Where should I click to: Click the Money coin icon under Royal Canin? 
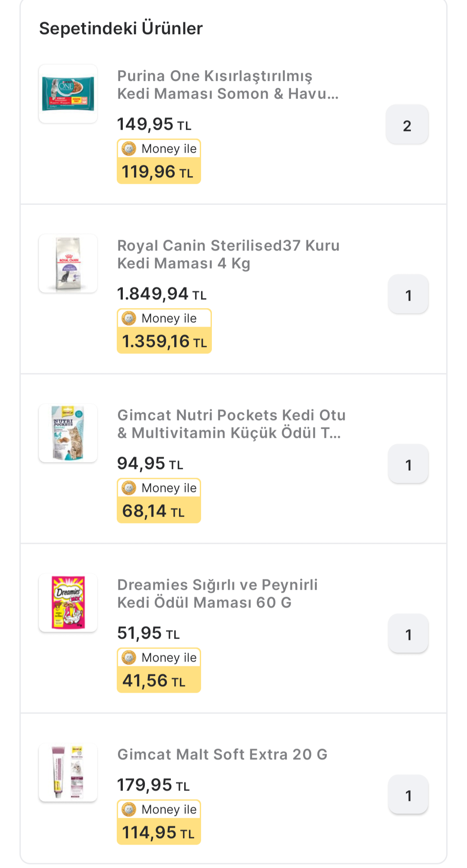coord(129,318)
